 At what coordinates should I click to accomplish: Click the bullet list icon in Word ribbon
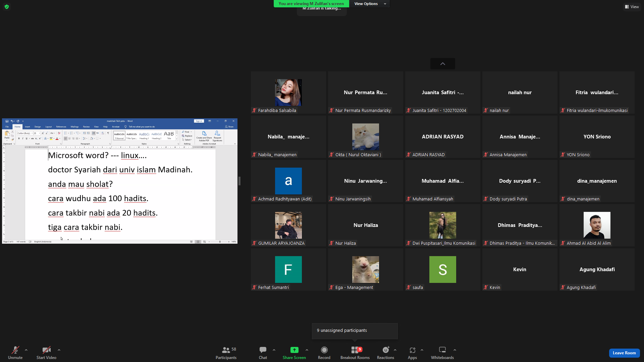coord(65,133)
